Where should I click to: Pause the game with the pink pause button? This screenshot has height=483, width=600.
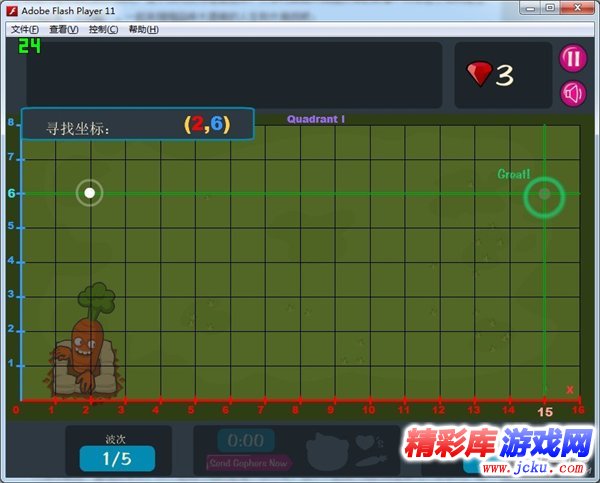(572, 58)
